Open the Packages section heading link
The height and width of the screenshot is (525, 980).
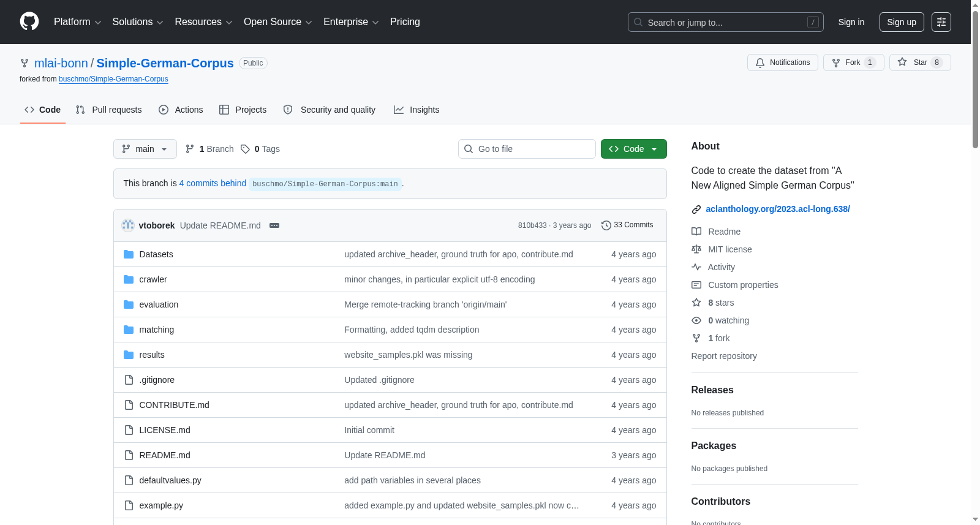pyautogui.click(x=714, y=446)
